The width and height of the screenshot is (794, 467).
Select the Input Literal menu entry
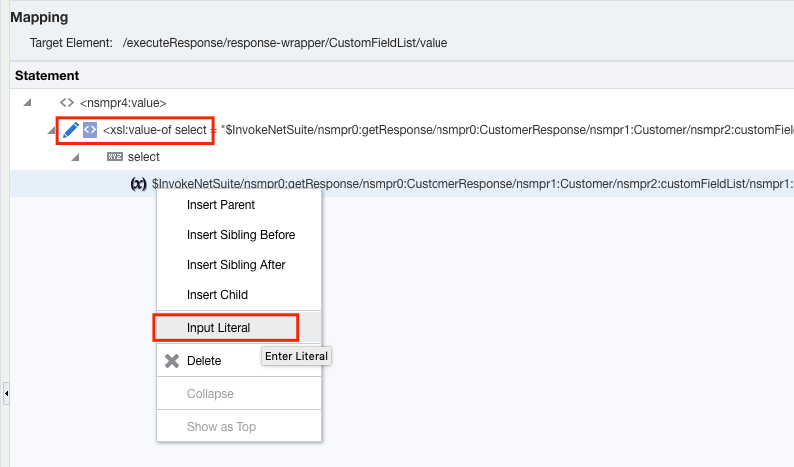pos(218,328)
